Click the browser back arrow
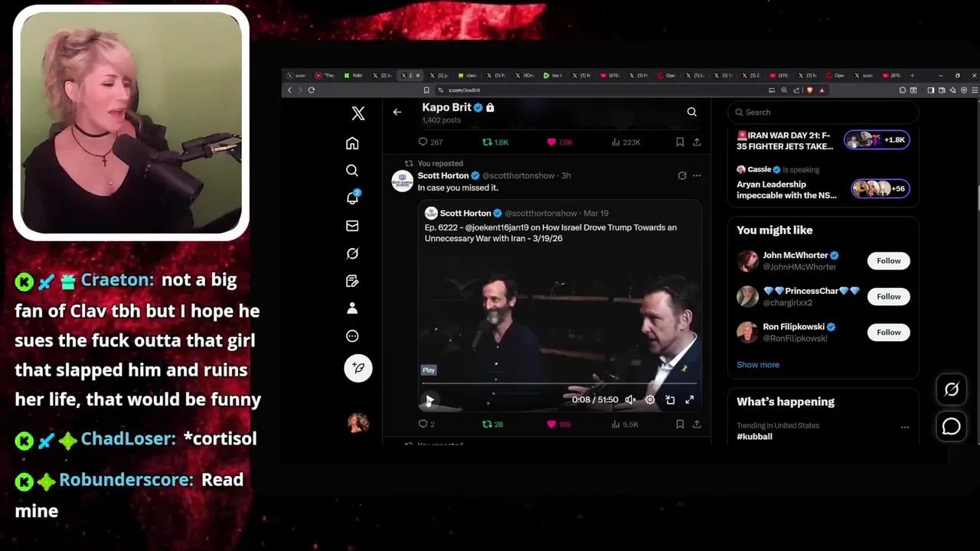 coord(289,90)
